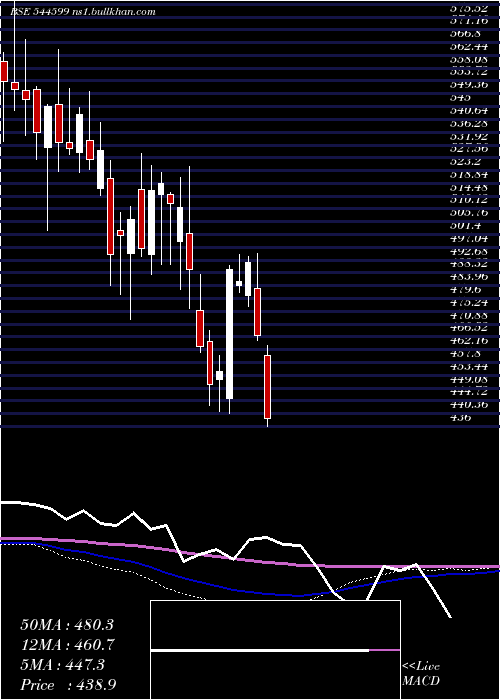500x700 pixels.
Task: Click the 449.08 price axis label
Action: 467,379
